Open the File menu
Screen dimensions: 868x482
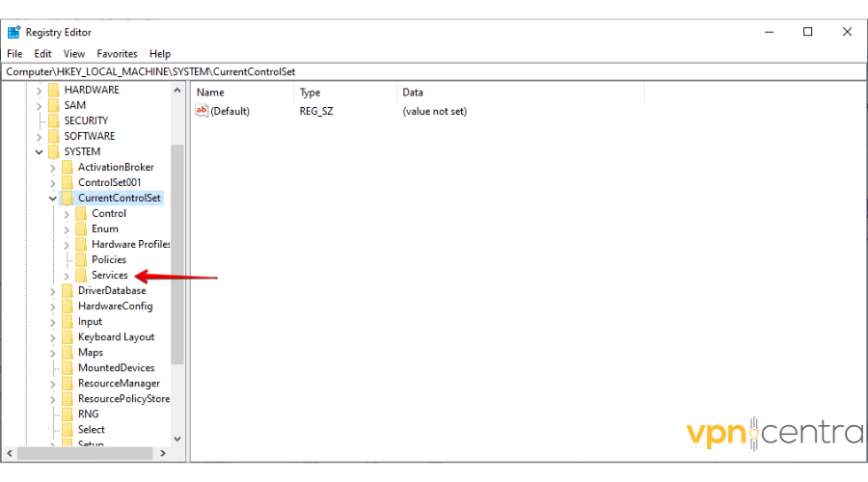[14, 54]
